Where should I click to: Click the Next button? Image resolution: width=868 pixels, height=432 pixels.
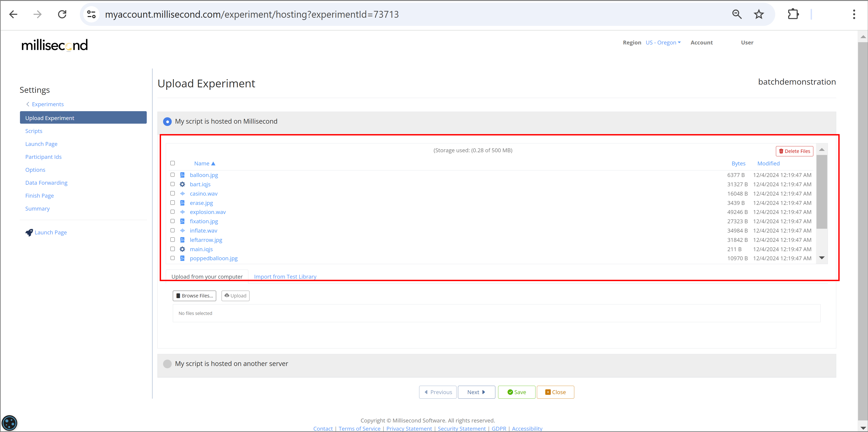pyautogui.click(x=477, y=392)
